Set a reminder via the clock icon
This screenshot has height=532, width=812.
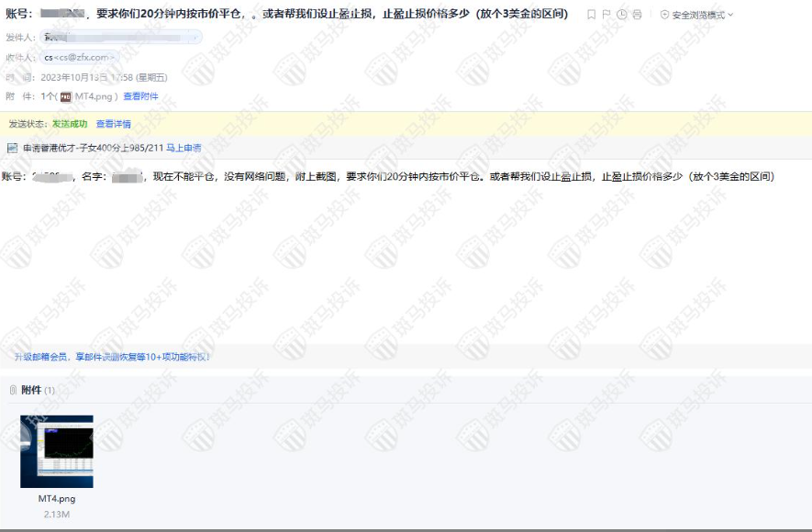(x=622, y=14)
